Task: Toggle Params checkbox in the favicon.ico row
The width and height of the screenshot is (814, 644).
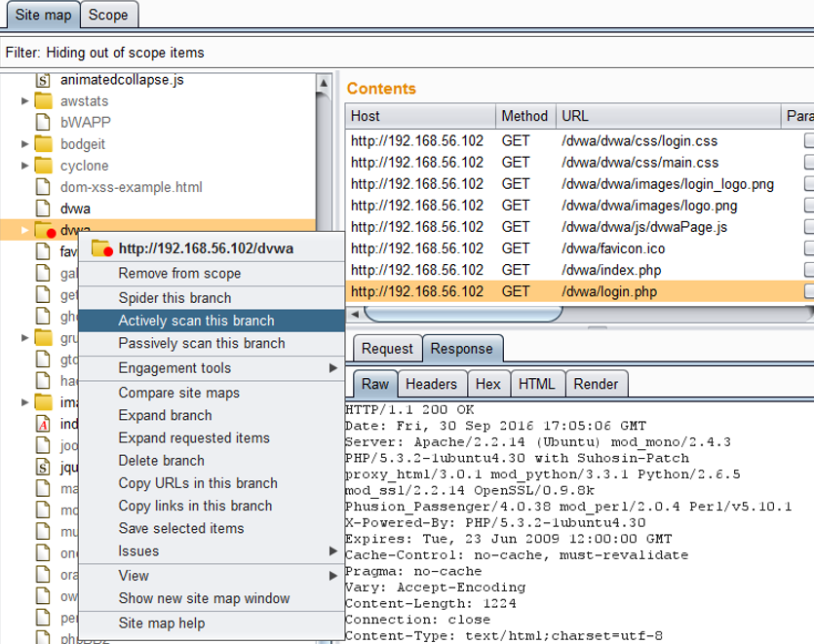Action: [x=809, y=248]
